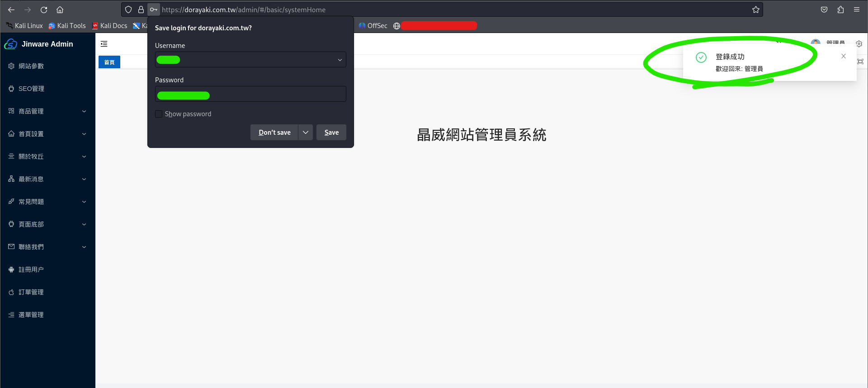Open the Kali Tools bookmark
The height and width of the screenshot is (388, 868).
[67, 26]
